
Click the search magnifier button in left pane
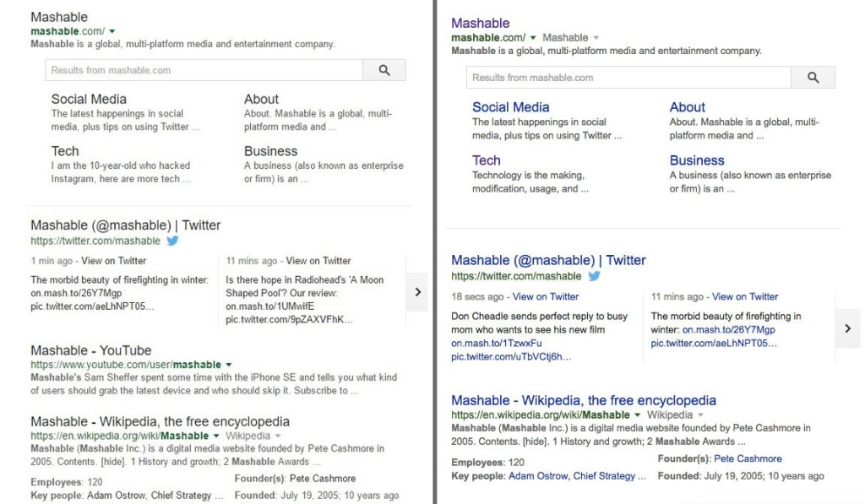pos(384,70)
